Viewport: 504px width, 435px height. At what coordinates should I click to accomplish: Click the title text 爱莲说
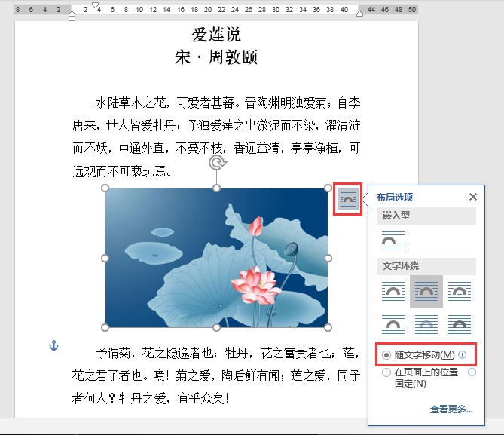(x=216, y=35)
